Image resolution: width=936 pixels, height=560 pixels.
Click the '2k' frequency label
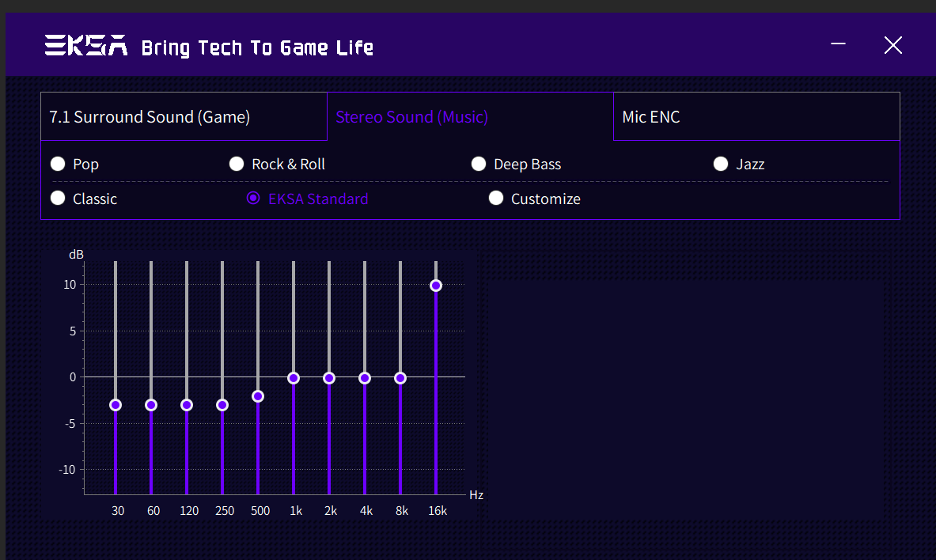[x=331, y=511]
